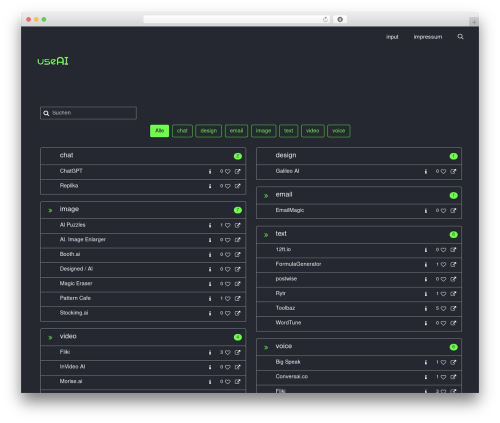Open Pattern Cafe external link

point(237,299)
